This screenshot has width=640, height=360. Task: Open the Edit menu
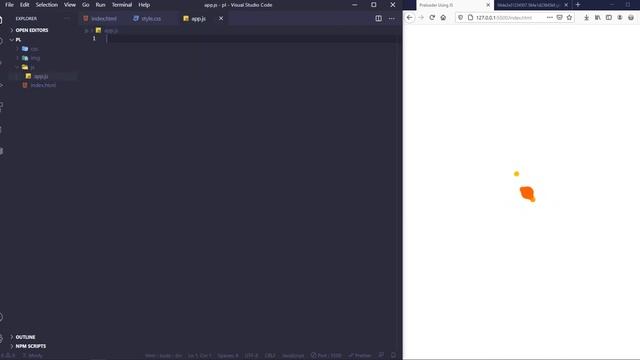point(24,5)
